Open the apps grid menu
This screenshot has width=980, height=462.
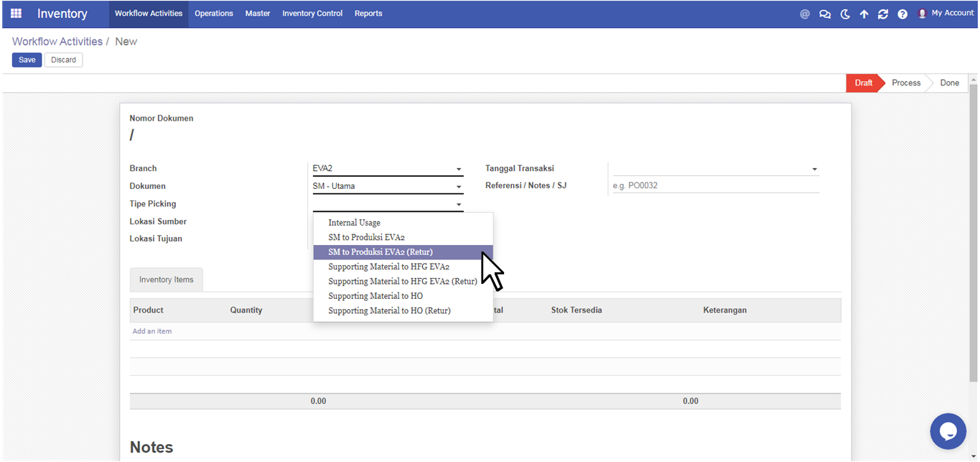tap(16, 14)
